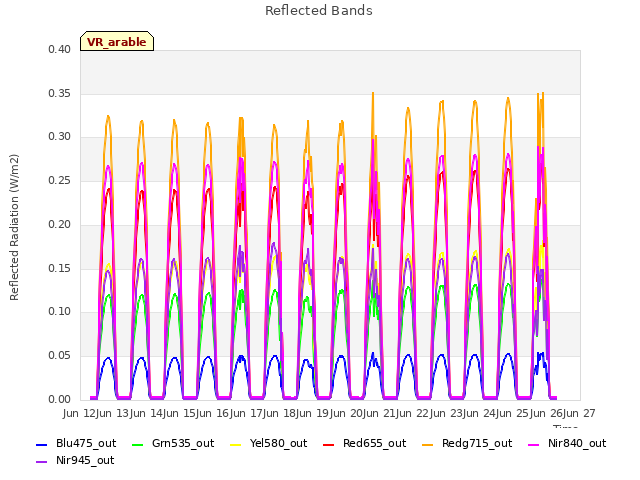This screenshot has width=640, height=480.
Task: Toggle Nir840_out legend entry
Action: pyautogui.click(x=567, y=443)
